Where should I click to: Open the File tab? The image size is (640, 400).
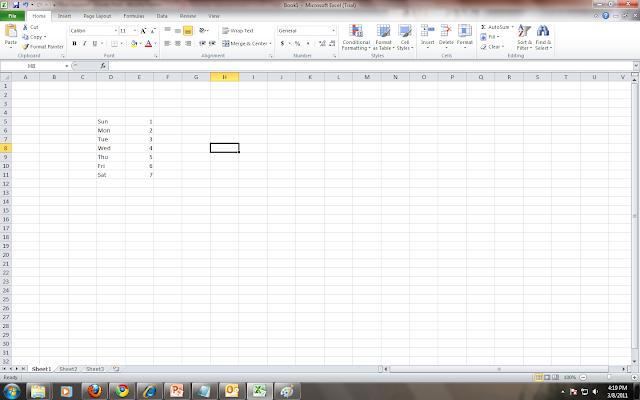pyautogui.click(x=12, y=16)
